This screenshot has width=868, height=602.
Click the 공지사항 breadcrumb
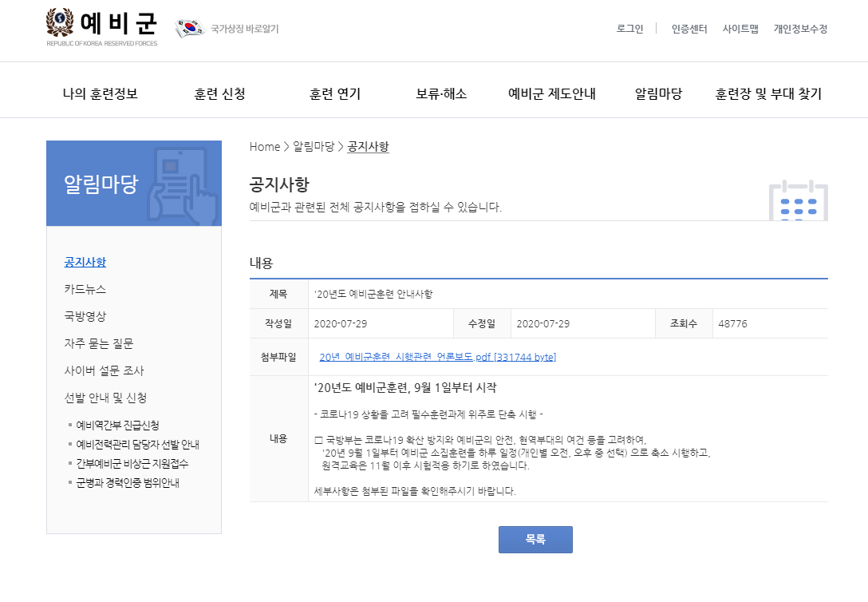tap(368, 147)
